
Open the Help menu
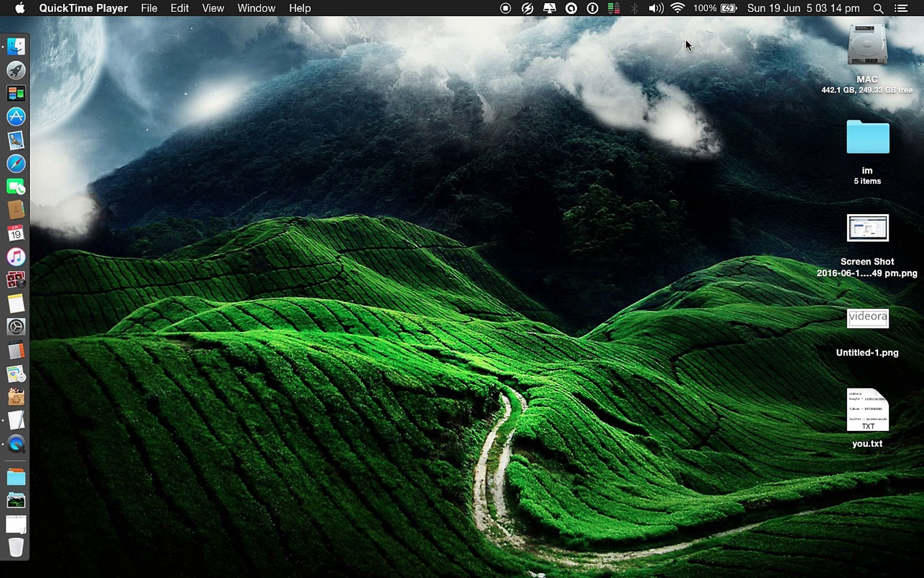(x=300, y=8)
